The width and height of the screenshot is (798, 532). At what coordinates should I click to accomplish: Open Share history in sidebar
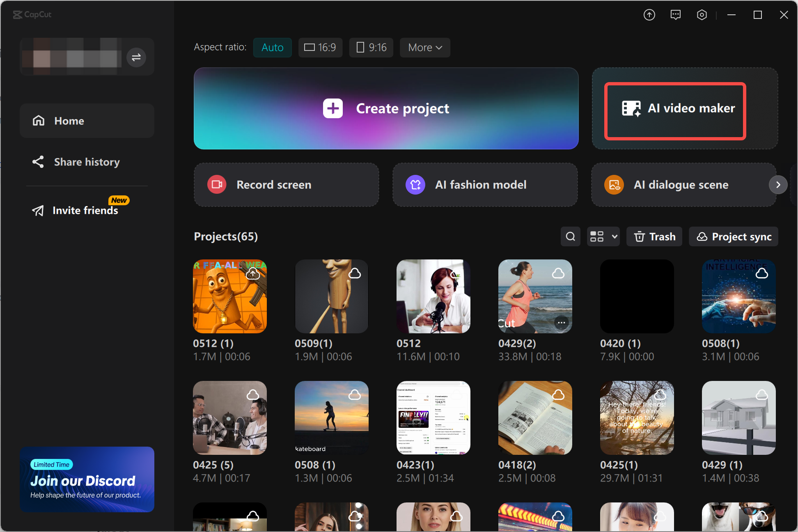click(x=87, y=162)
